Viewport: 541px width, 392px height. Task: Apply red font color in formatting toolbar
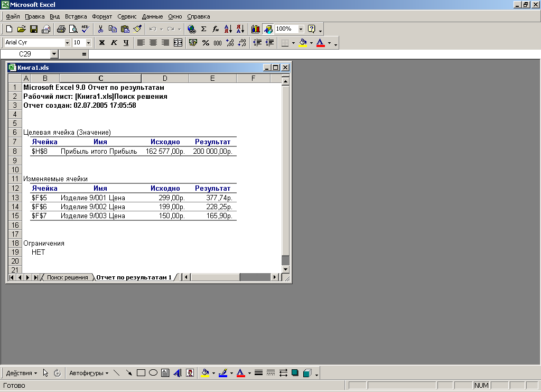pyautogui.click(x=321, y=43)
